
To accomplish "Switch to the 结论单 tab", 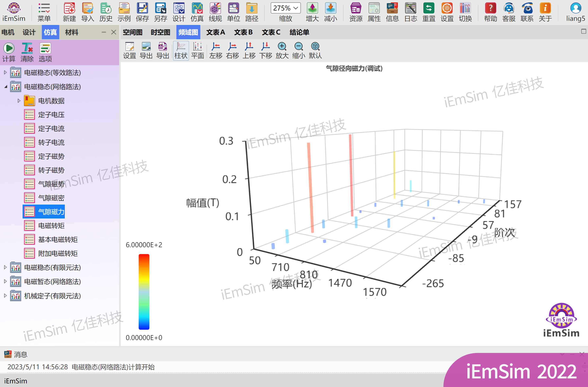I will pyautogui.click(x=299, y=32).
